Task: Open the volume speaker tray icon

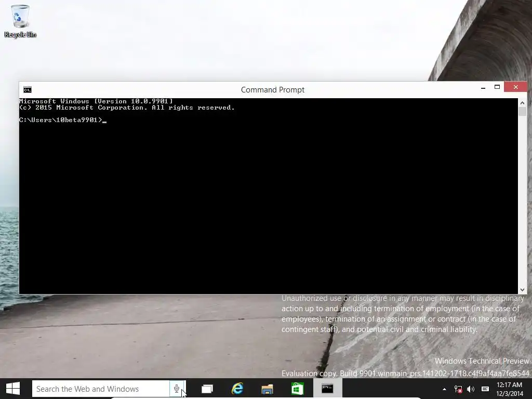Action: pos(471,389)
